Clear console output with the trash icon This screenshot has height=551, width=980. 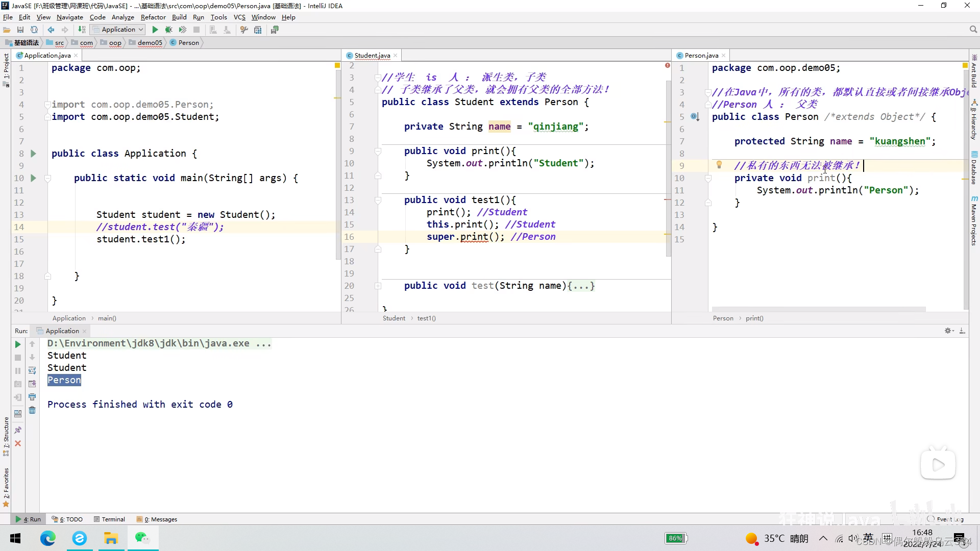pos(32,410)
